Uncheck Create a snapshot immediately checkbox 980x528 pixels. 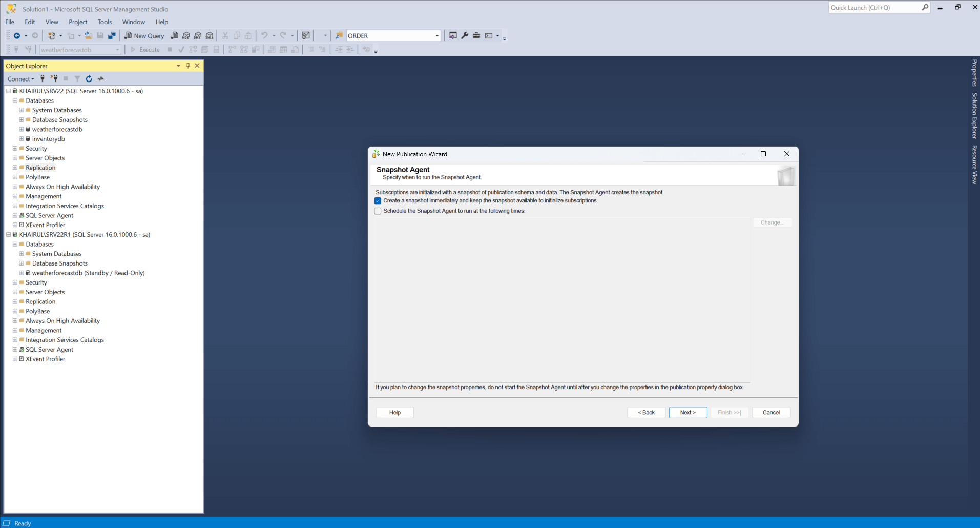tap(378, 201)
